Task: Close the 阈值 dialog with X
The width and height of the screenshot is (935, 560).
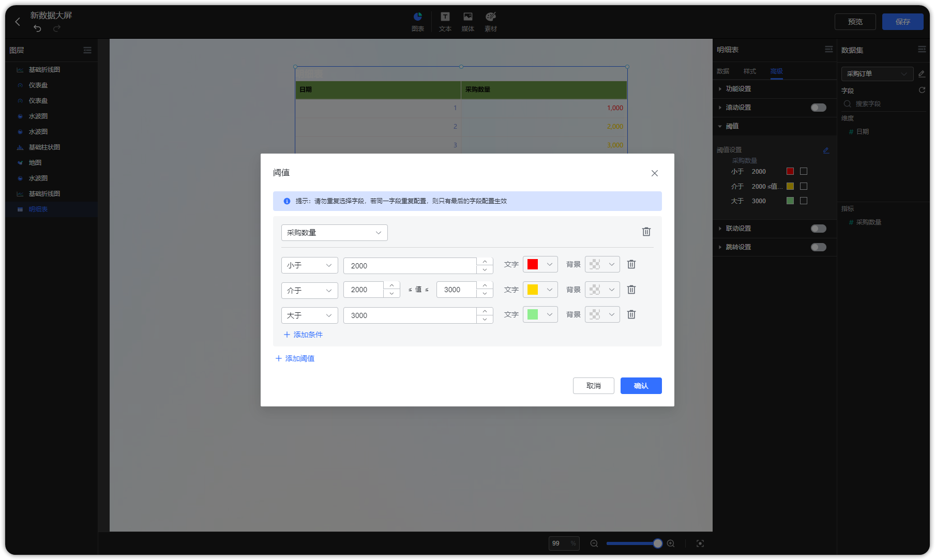Action: [655, 173]
